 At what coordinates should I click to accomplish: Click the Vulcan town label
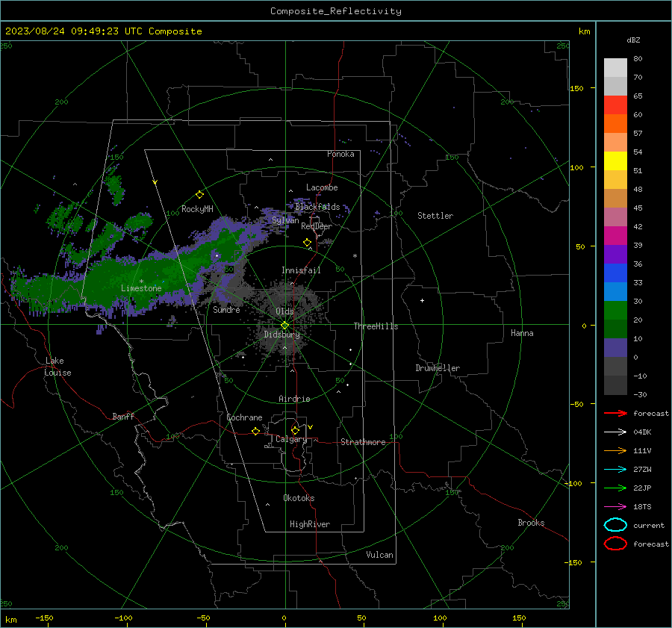(379, 555)
